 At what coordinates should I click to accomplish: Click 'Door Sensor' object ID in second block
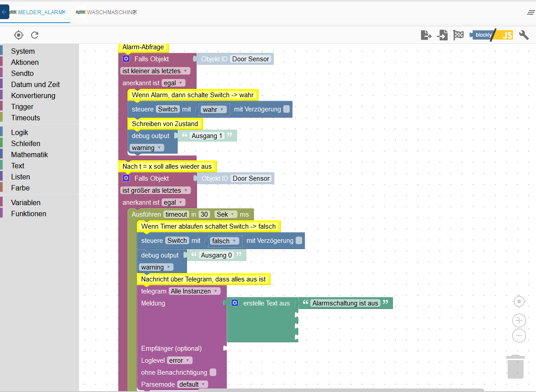coord(251,178)
